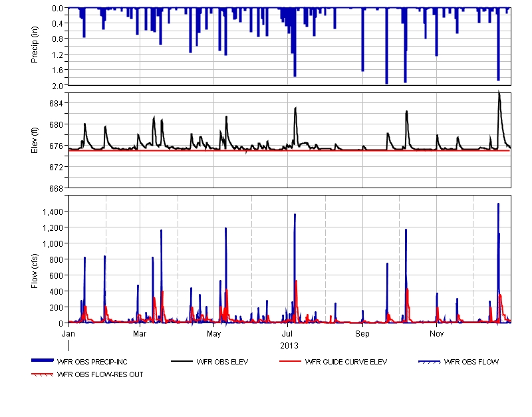Viewport: 532px width, 417px height.
Task: Click the WFR GUIDE CURVE ELEV legend label
Action: [x=346, y=362]
